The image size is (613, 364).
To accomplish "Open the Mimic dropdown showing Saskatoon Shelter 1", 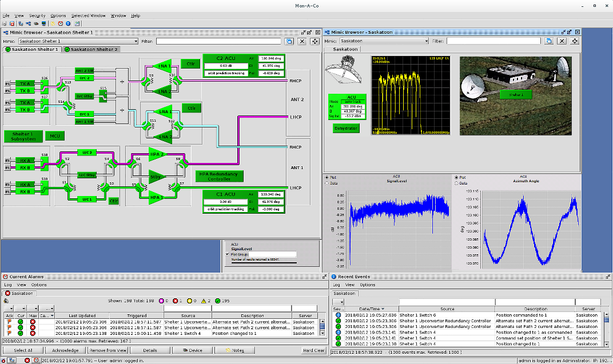I will click(78, 41).
